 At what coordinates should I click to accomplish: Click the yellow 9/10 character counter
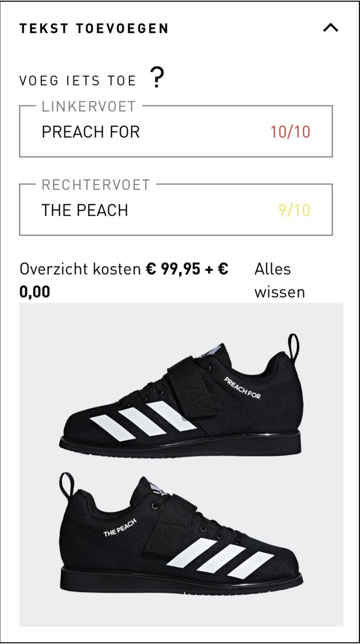(x=294, y=210)
